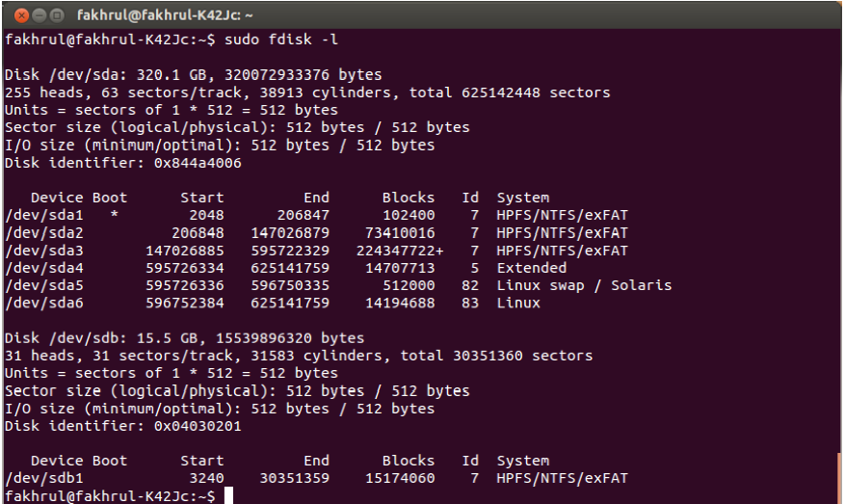845x504 pixels.
Task: Click the boot flag asterisk for sda1
Action: 115,216
